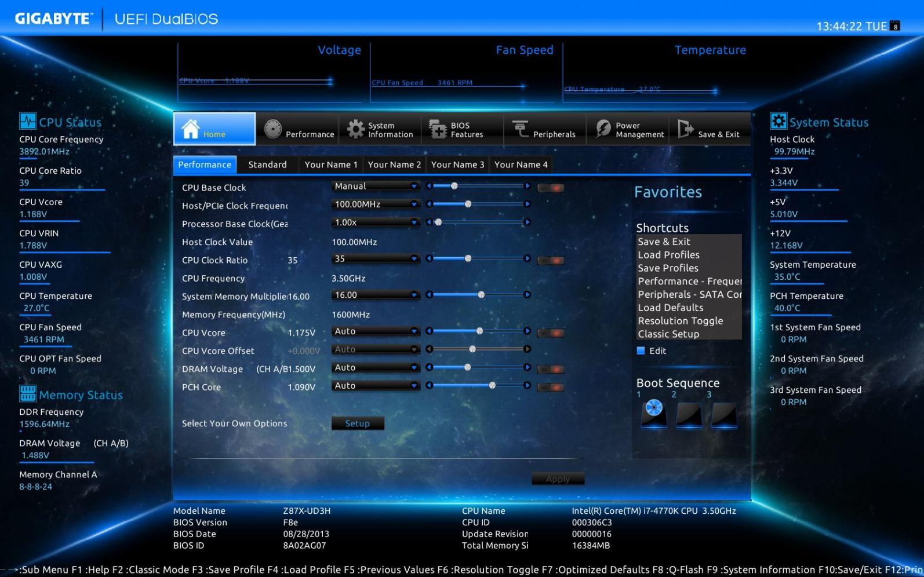Toggle the DRAM Voltage switch
Viewport: 924px width, 577px height.
click(551, 369)
